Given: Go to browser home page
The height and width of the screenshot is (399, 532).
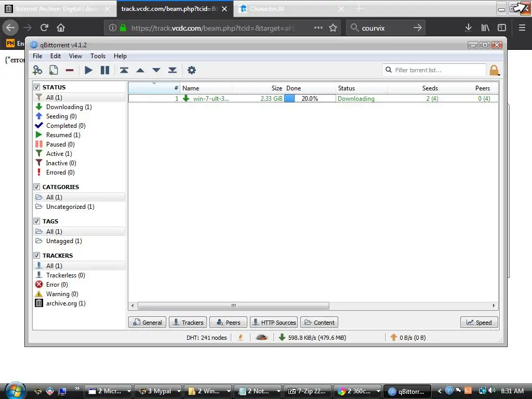Looking at the screenshot, I should [x=61, y=28].
